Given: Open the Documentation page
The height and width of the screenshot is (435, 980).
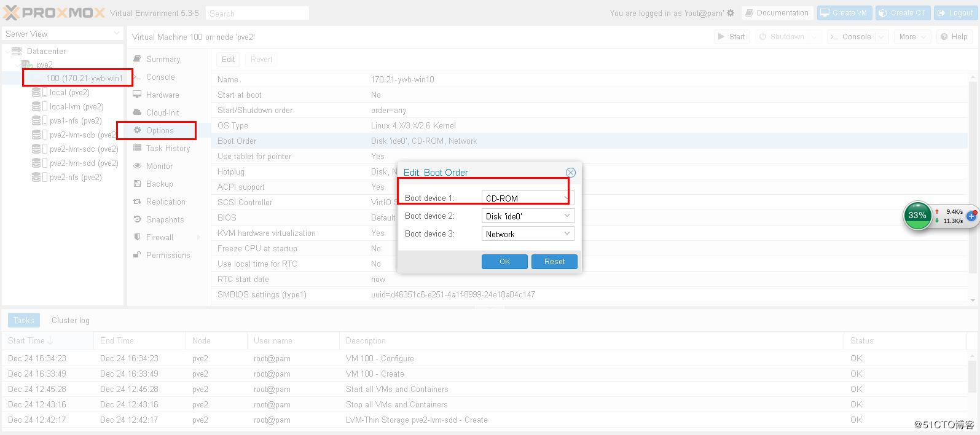Looking at the screenshot, I should click(x=777, y=13).
